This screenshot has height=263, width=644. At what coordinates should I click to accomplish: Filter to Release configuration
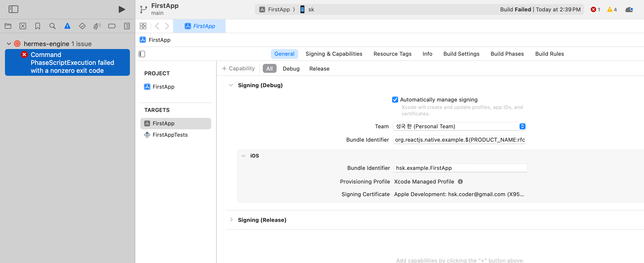[x=319, y=69]
